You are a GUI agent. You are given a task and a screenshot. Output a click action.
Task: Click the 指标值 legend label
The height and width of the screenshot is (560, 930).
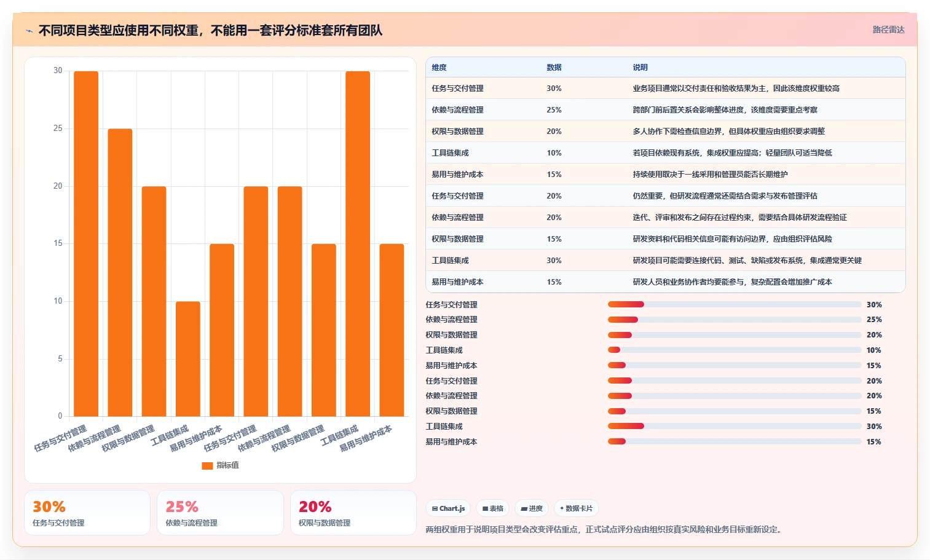(227, 465)
